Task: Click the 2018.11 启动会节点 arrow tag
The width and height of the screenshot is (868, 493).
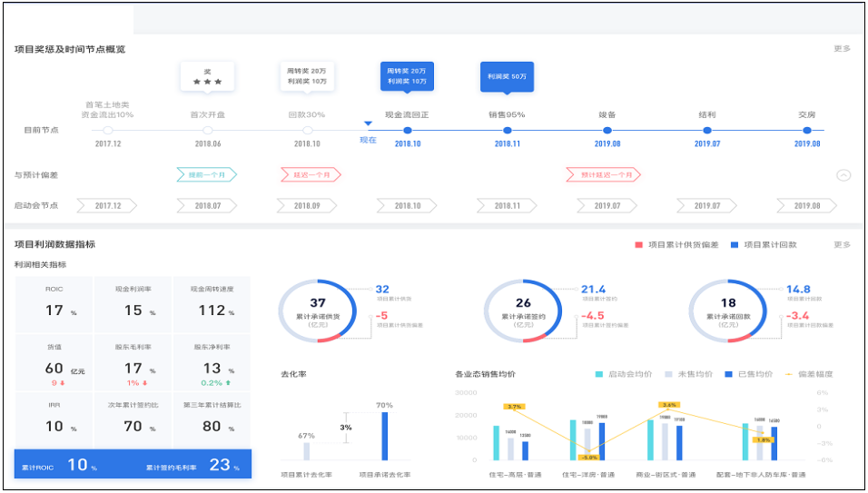Action: [x=507, y=206]
